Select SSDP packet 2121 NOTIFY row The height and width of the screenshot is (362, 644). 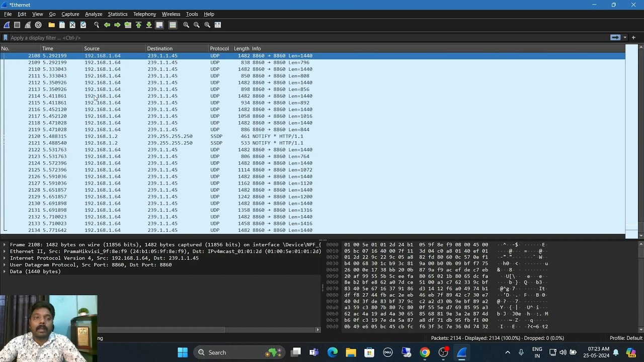pyautogui.click(x=312, y=143)
